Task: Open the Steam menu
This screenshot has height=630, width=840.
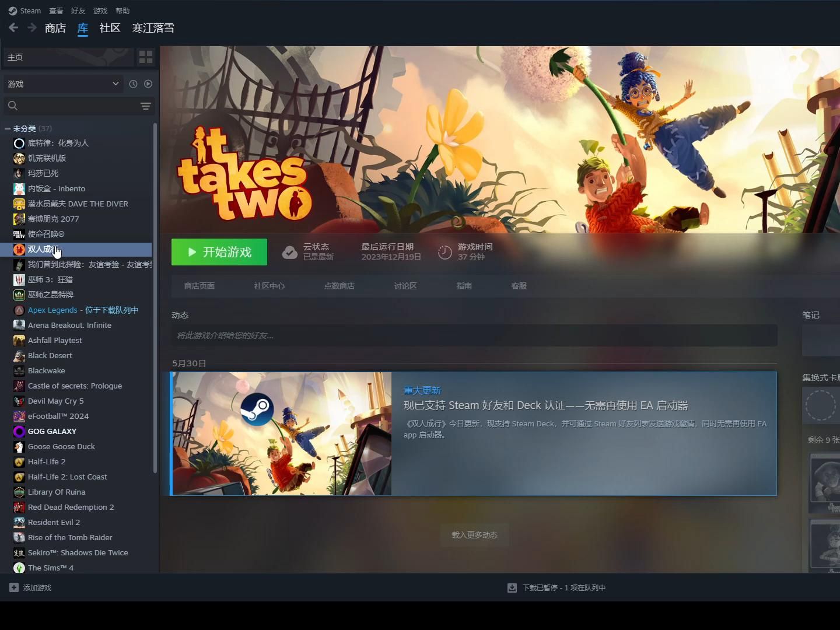Action: tap(30, 10)
